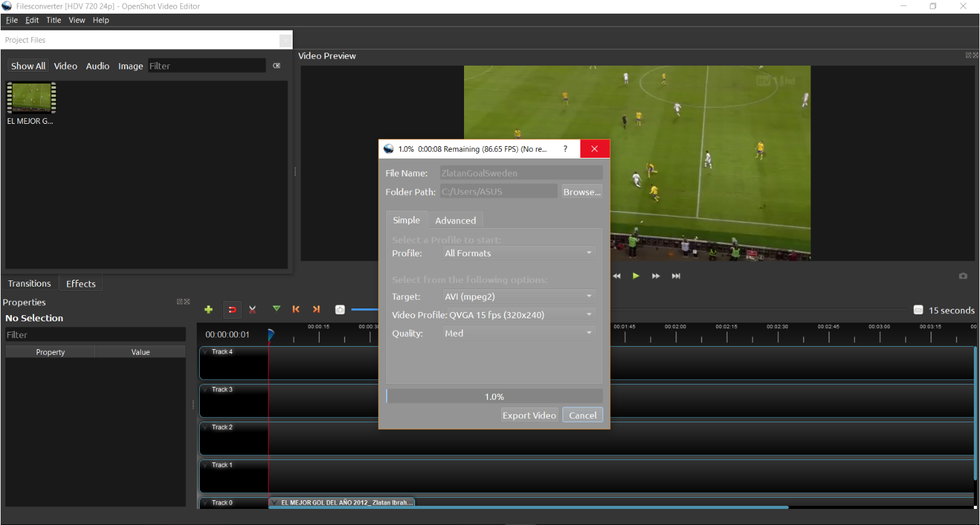Click the timeline horizontal scrollbar
Image resolution: width=980 pixels, height=525 pixels.
pos(528,507)
